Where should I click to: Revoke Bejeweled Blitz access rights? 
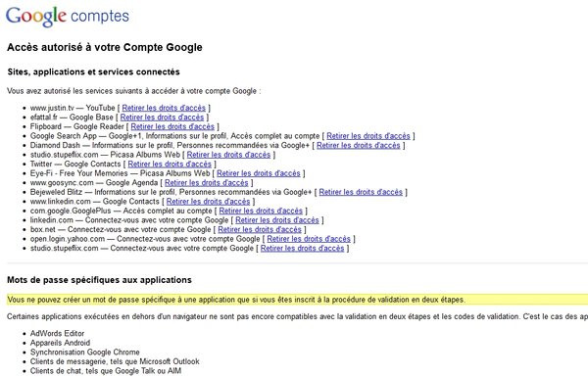[361, 192]
